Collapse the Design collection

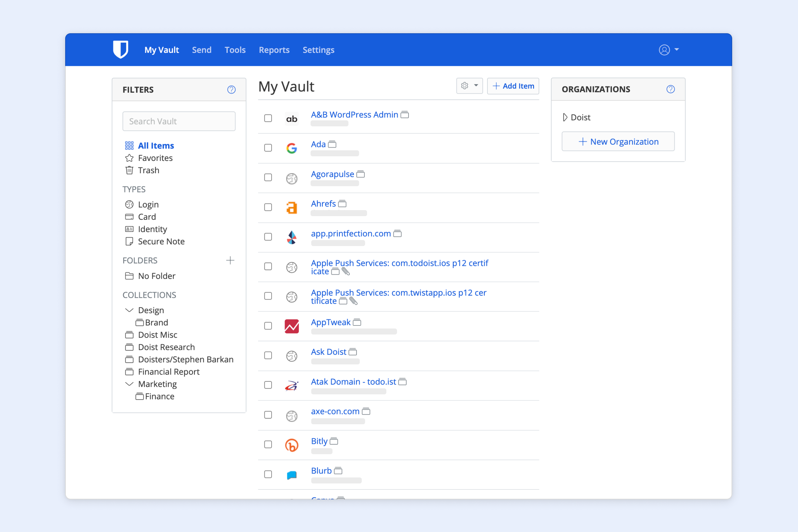[x=129, y=311]
